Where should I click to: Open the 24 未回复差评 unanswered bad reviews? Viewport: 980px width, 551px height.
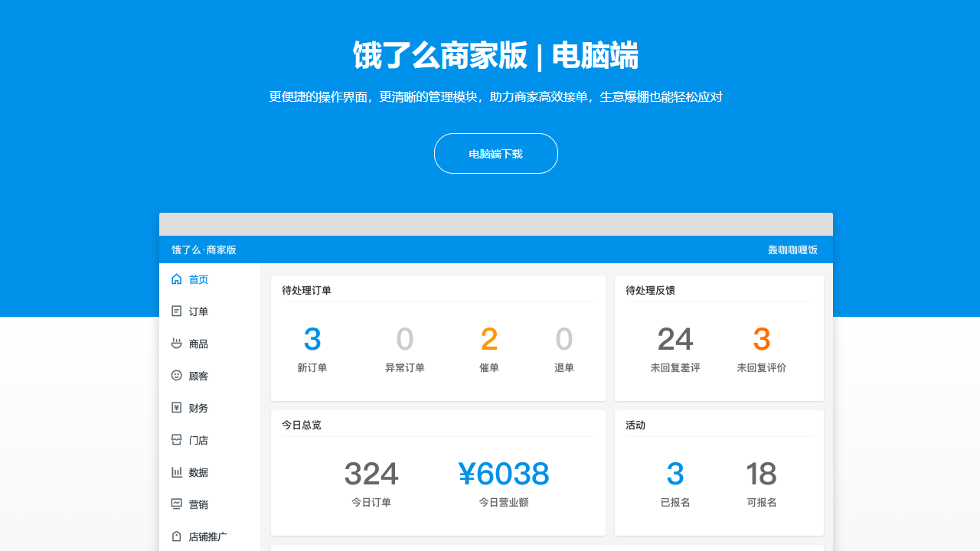click(675, 340)
